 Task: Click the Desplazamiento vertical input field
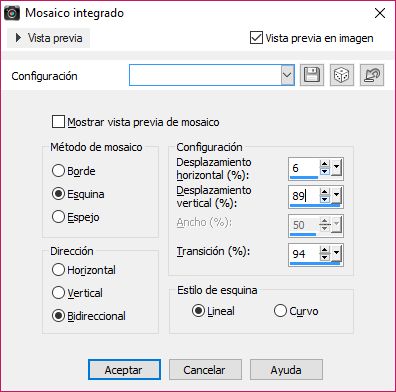[304, 196]
